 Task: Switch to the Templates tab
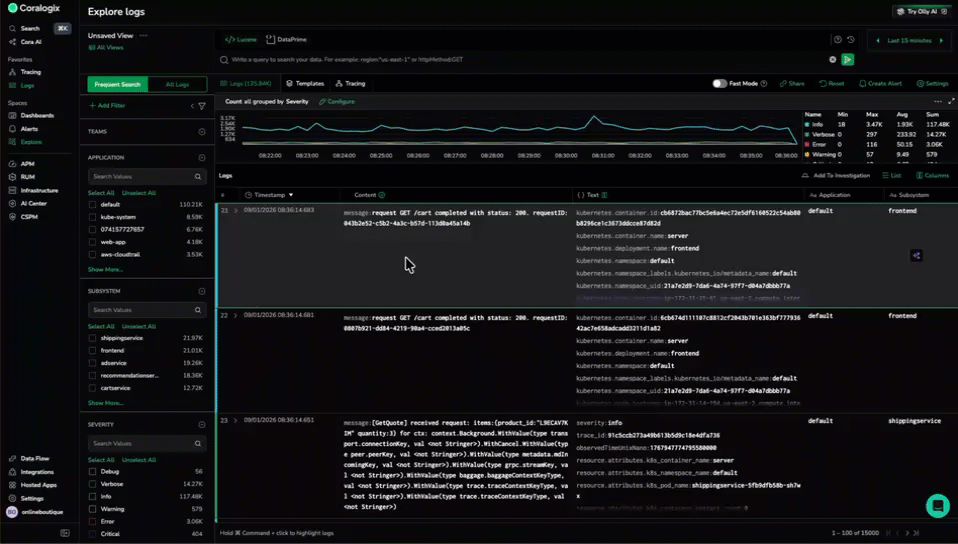[x=304, y=84]
